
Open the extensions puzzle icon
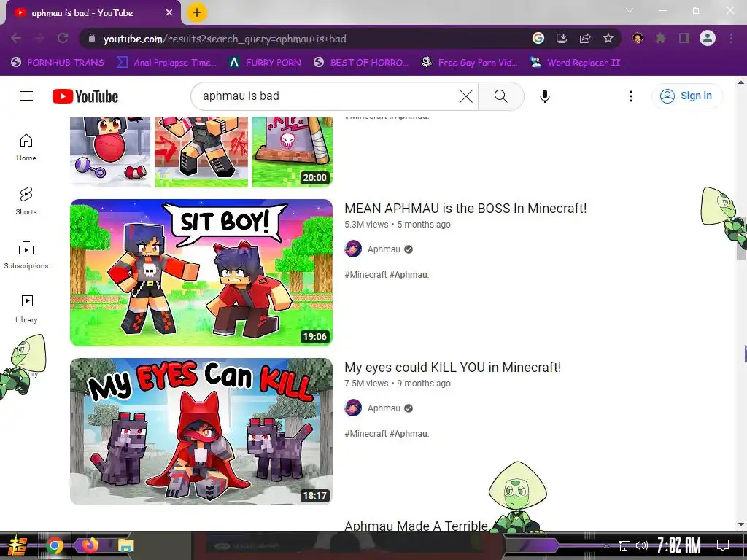(661, 38)
